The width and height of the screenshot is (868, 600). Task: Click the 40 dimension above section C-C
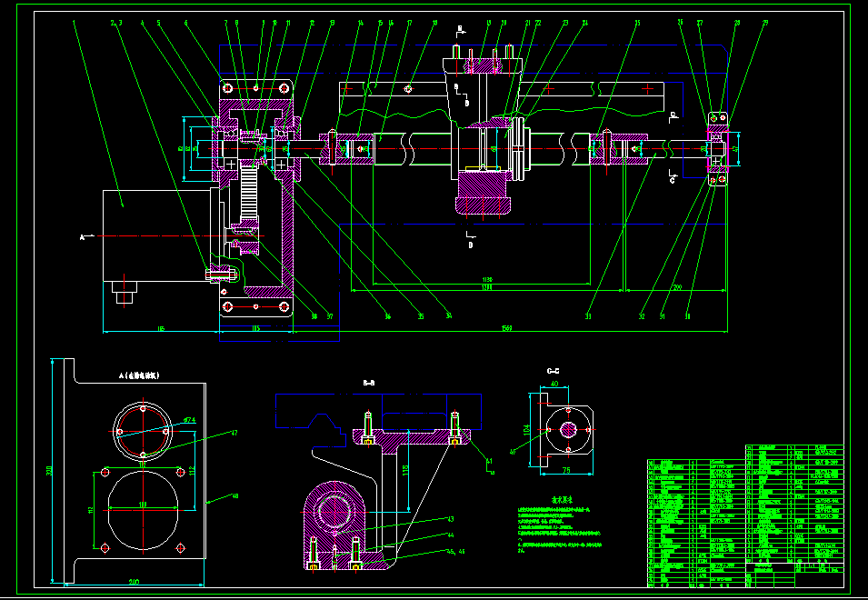[x=554, y=385]
